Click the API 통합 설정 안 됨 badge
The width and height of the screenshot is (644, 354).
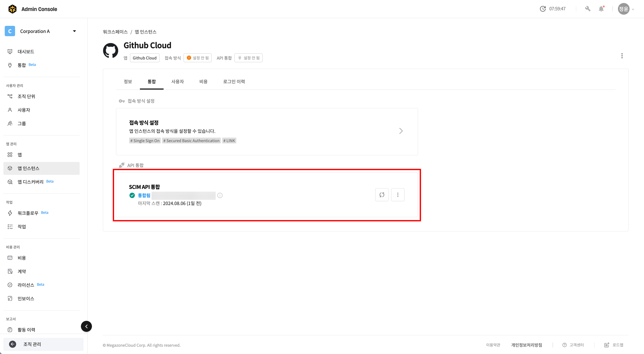249,58
